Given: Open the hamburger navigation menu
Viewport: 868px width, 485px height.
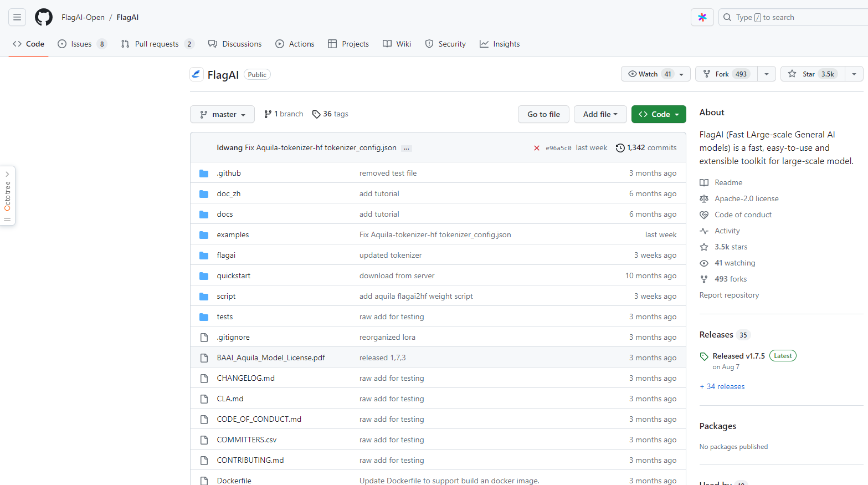Looking at the screenshot, I should 17,17.
